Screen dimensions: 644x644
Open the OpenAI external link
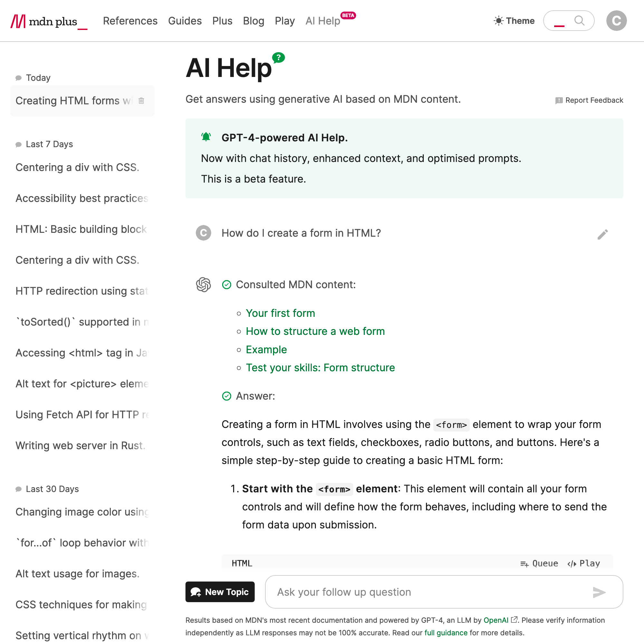click(x=496, y=620)
